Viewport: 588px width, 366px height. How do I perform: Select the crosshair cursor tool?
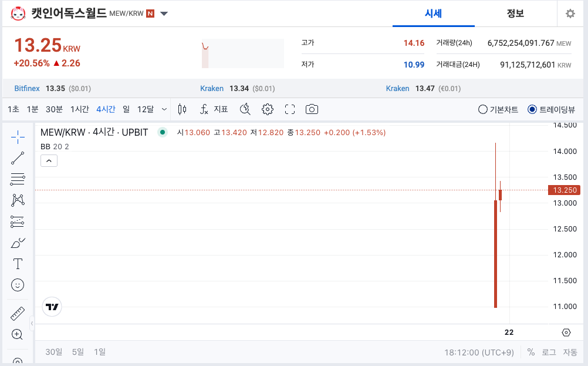[18, 137]
